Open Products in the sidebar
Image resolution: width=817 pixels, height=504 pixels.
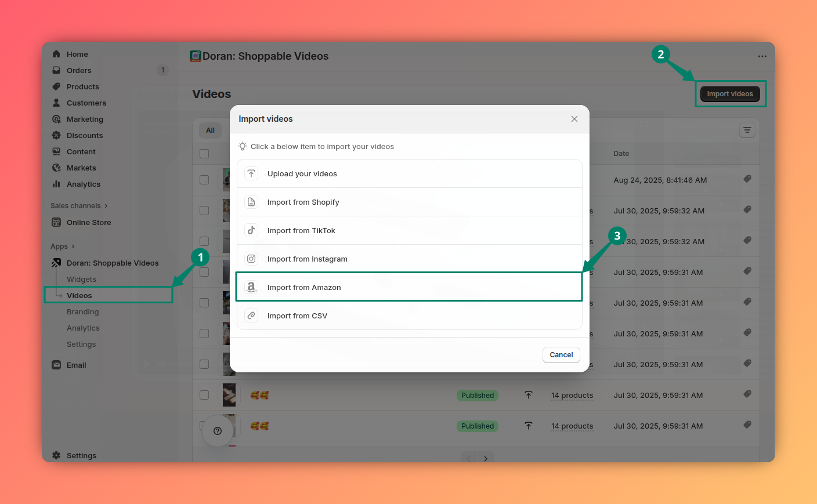point(82,86)
